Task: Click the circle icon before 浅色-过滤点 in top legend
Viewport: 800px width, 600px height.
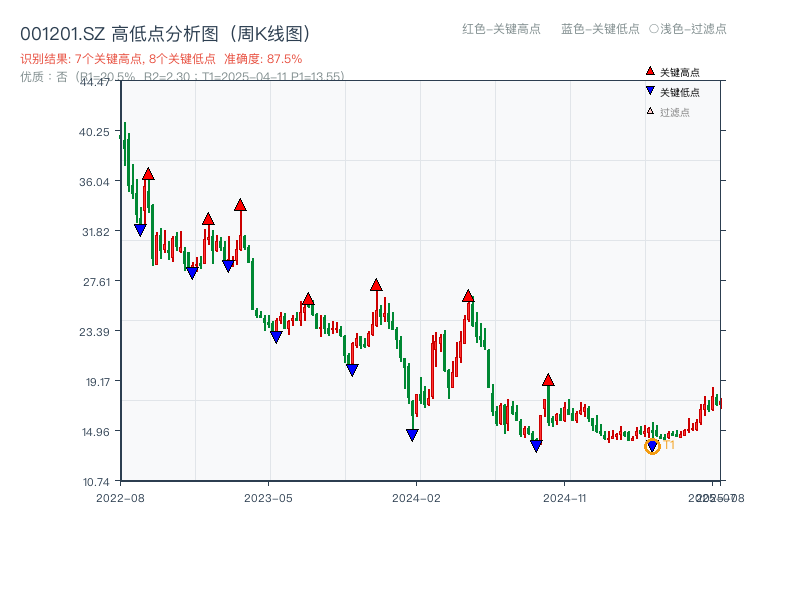Action: tap(650, 30)
